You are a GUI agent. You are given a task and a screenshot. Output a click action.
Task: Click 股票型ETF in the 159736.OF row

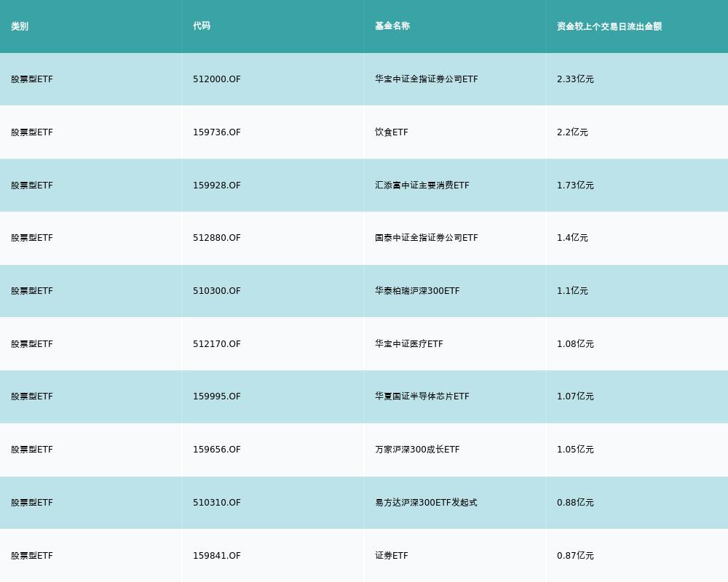[32, 132]
